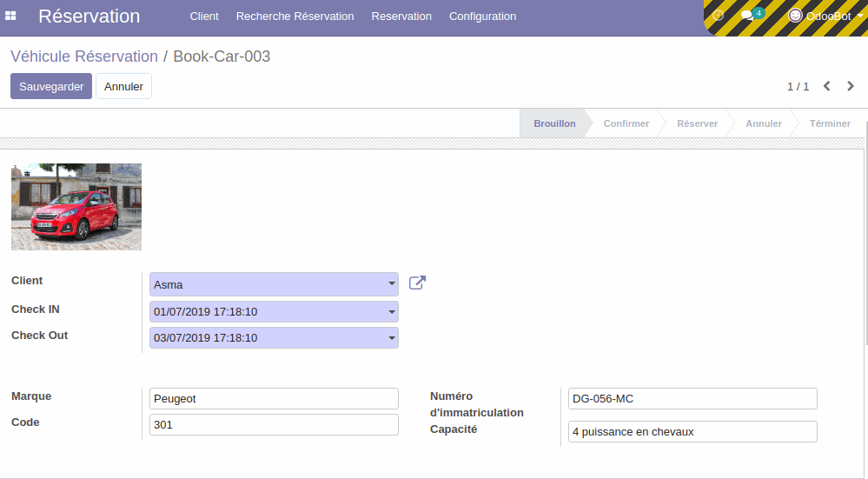
Task: Open the Recherche Réservation menu
Action: 295,17
